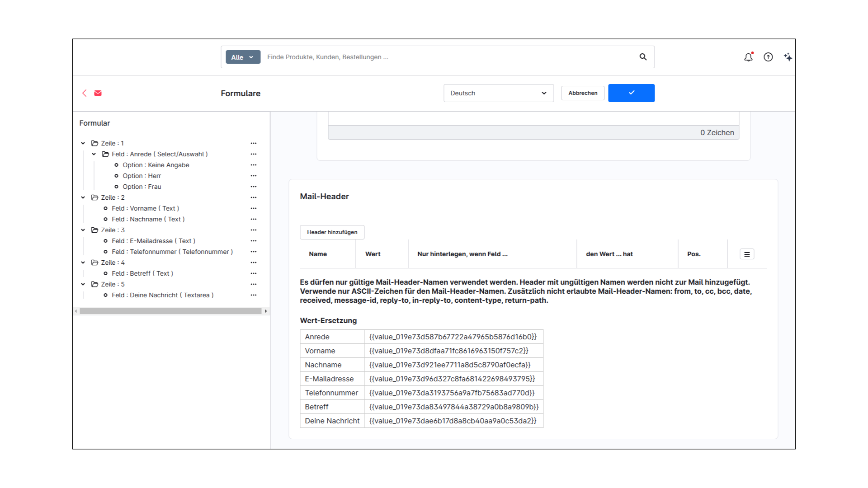This screenshot has height=488, width=868.
Task: Click the Betreff placeholder value cell
Action: (453, 407)
